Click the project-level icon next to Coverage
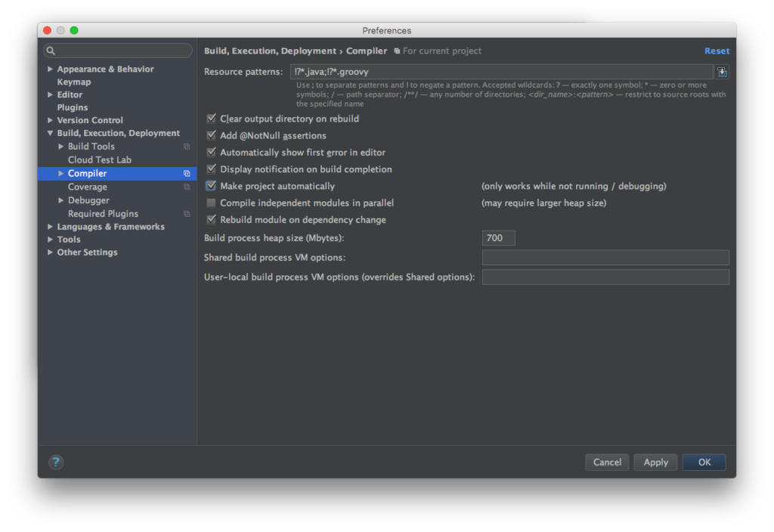The image size is (774, 532). click(x=187, y=187)
